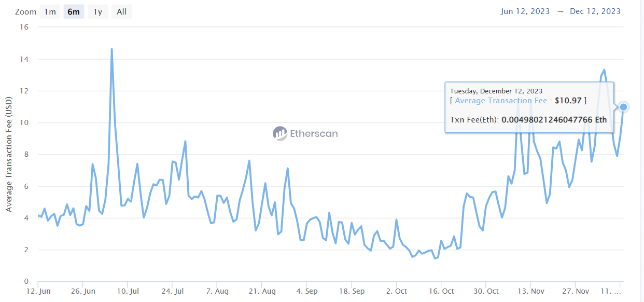Select the 6m zoom range

pos(74,11)
